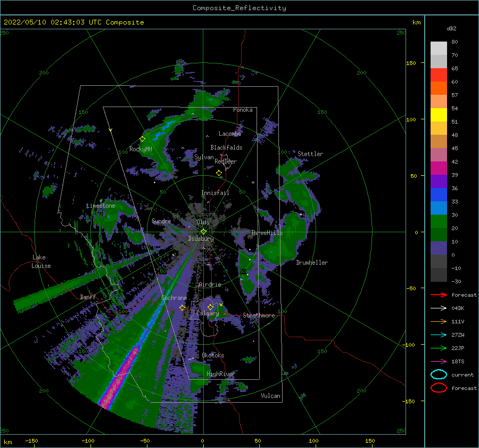The image size is (479, 448).
Task: Click the cyan current oval icon
Action: (x=439, y=374)
